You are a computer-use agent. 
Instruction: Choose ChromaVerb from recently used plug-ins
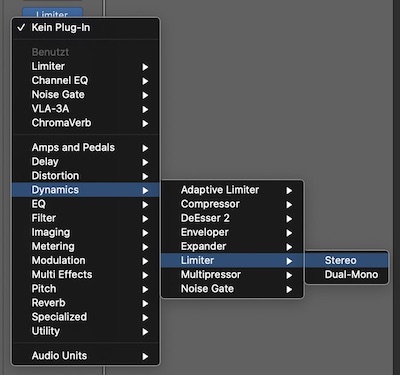[86, 123]
